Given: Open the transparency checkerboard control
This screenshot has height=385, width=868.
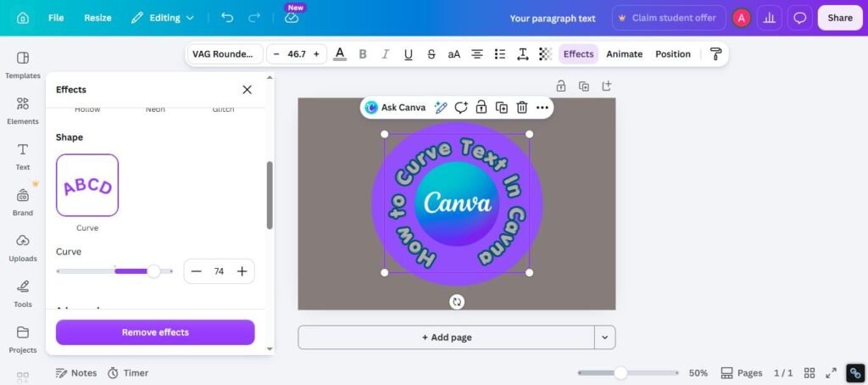Looking at the screenshot, I should pos(546,53).
